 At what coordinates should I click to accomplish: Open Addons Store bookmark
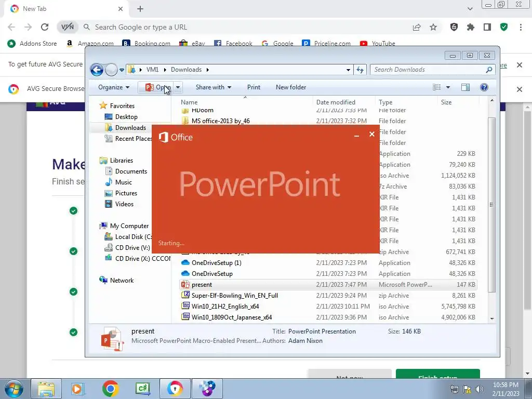point(32,44)
